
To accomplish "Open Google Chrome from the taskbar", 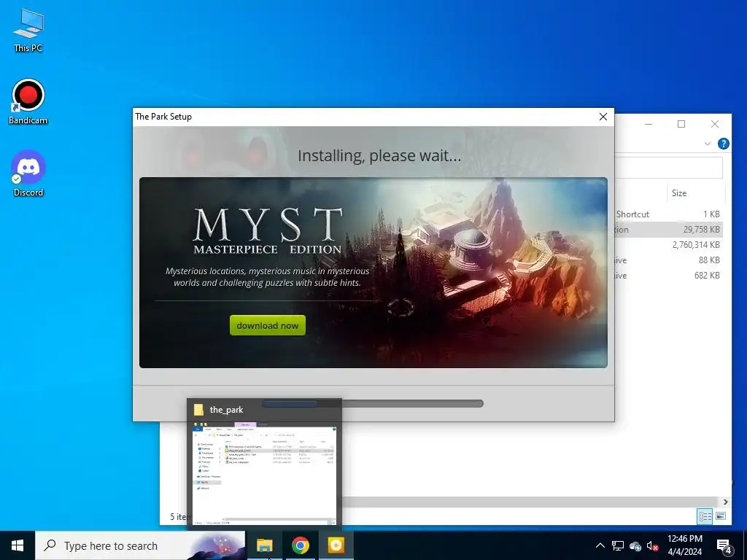I will 300,545.
